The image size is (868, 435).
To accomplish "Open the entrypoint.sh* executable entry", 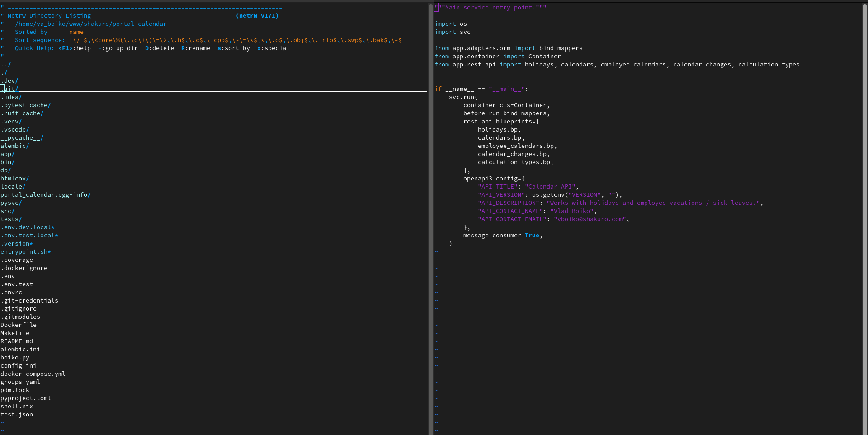I will click(26, 252).
